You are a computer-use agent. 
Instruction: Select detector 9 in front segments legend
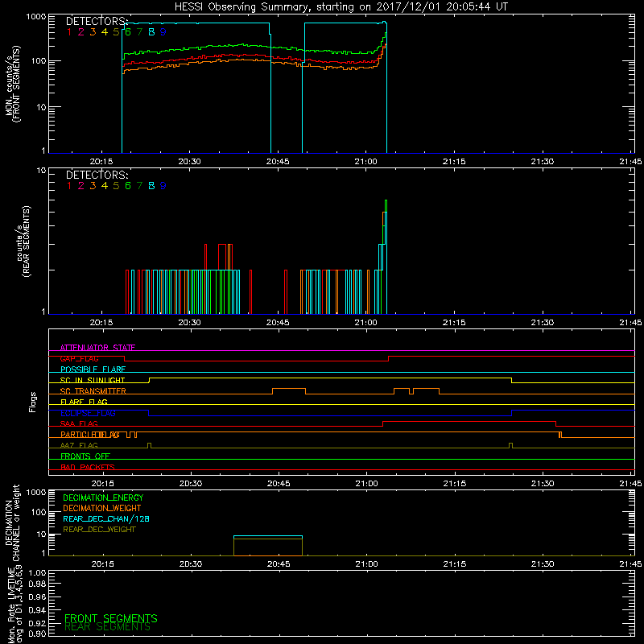pyautogui.click(x=163, y=32)
